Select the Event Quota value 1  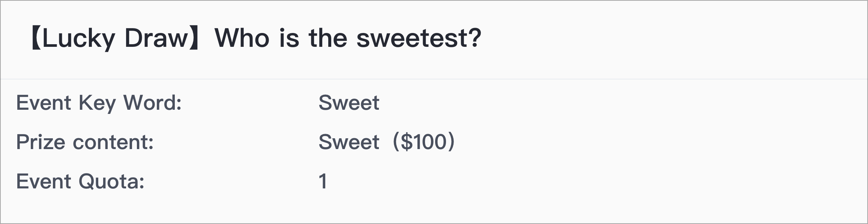[323, 181]
